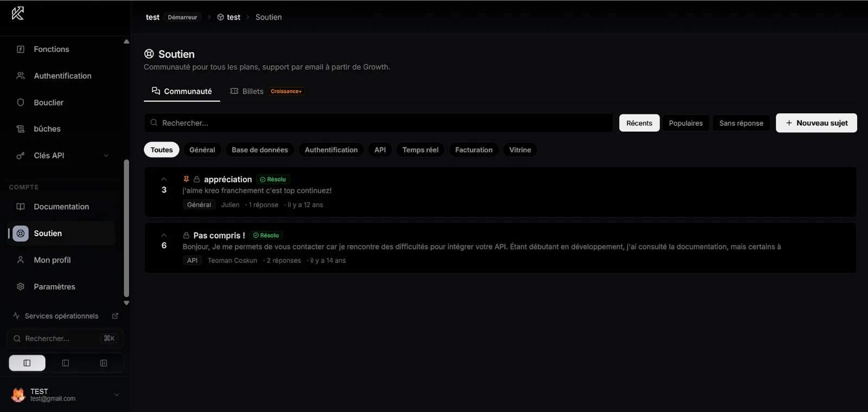Click the sidebar scroll-up arrow
Screen dimensions: 868x412
(126, 42)
